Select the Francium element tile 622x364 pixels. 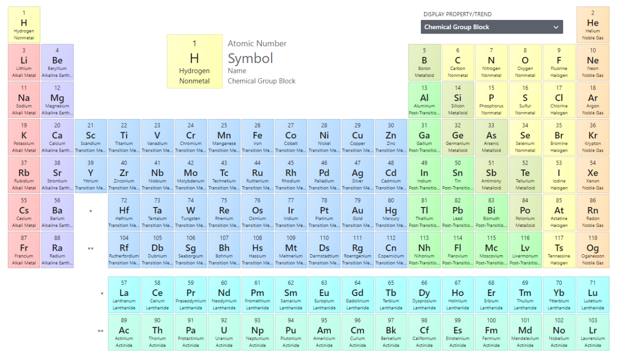(x=24, y=249)
